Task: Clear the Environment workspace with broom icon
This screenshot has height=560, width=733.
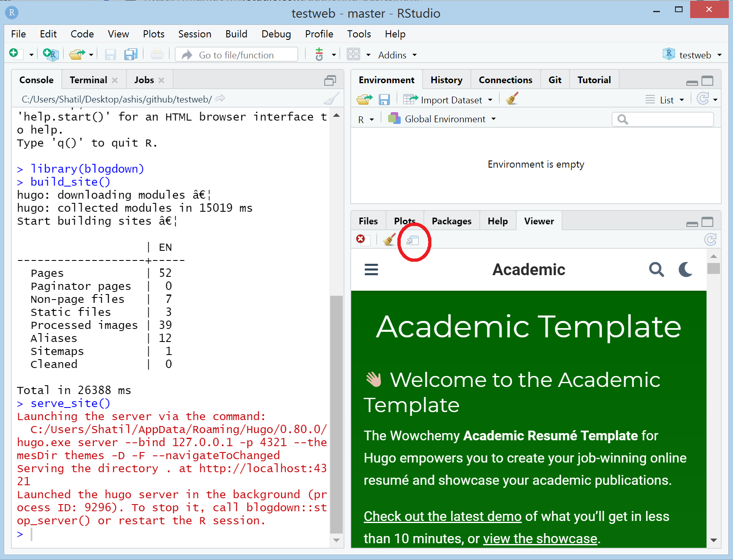Action: pos(511,99)
